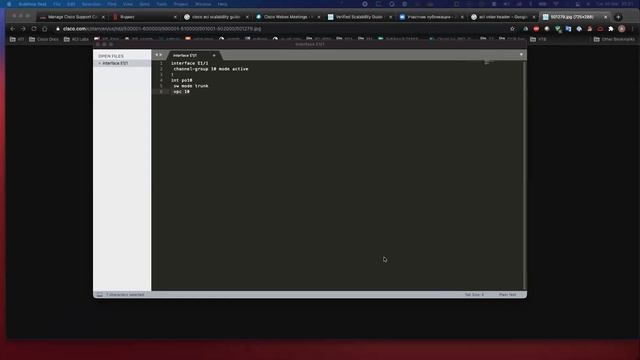Close the 501279.jpg browser tab
The image size is (640, 360).
[605, 17]
